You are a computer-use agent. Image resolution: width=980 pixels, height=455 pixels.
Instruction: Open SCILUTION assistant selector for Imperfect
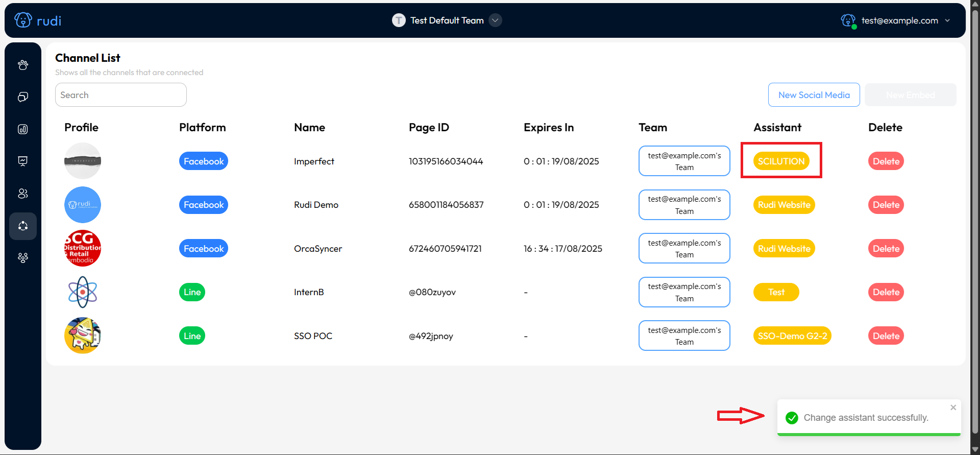point(781,161)
